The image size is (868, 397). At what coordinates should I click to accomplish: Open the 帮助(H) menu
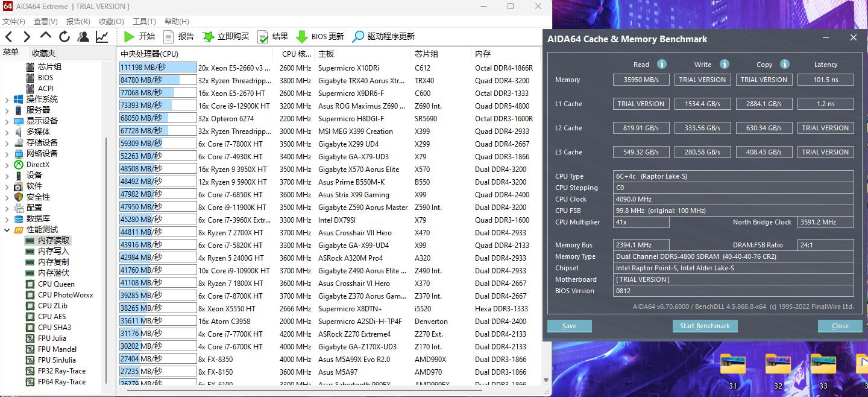coord(177,21)
